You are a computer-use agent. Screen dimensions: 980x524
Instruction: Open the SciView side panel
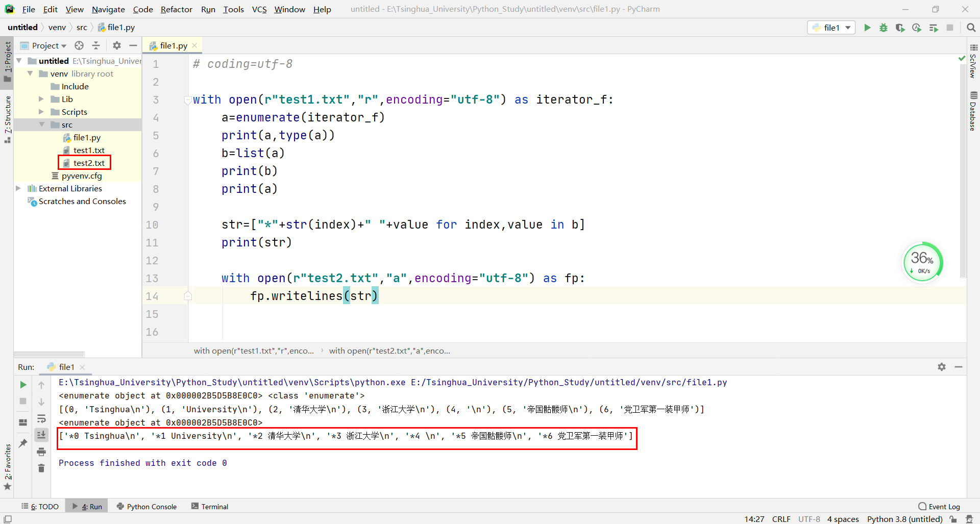point(973,61)
